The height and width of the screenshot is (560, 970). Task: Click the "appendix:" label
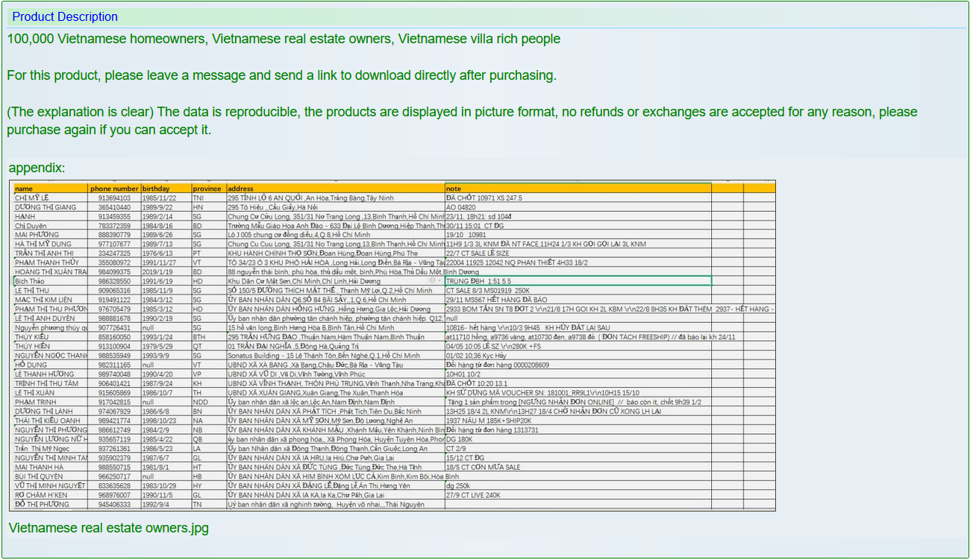37,168
